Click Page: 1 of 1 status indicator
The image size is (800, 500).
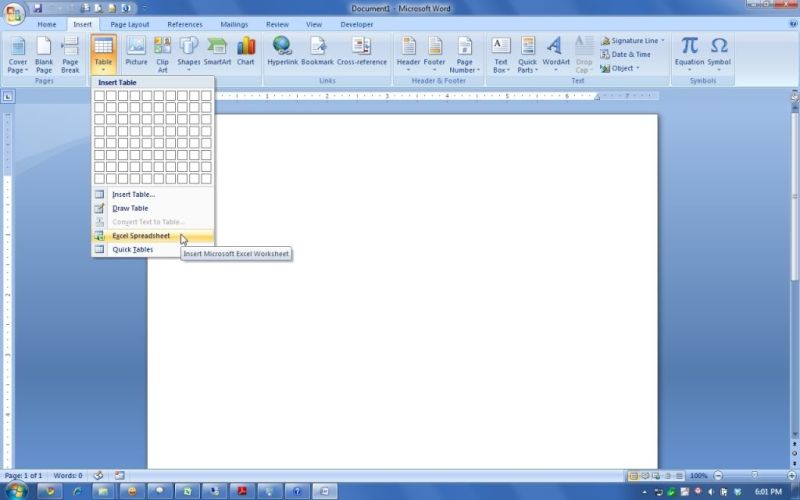tap(23, 476)
